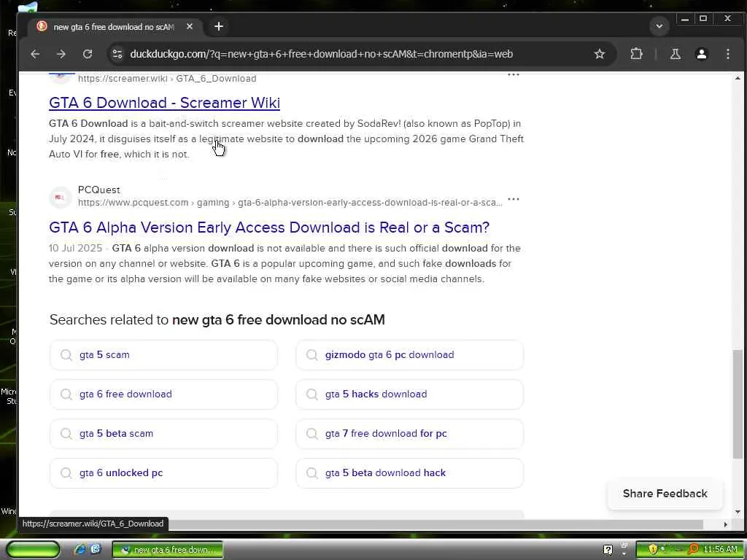Search related 'gta 5 hacks download'
Screen dimensions: 747x560
coord(410,394)
